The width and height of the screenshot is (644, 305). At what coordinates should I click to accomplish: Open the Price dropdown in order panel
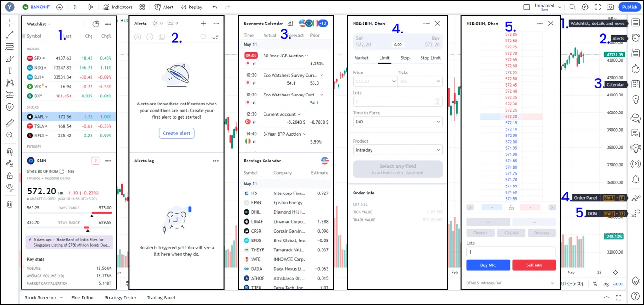(x=375, y=81)
